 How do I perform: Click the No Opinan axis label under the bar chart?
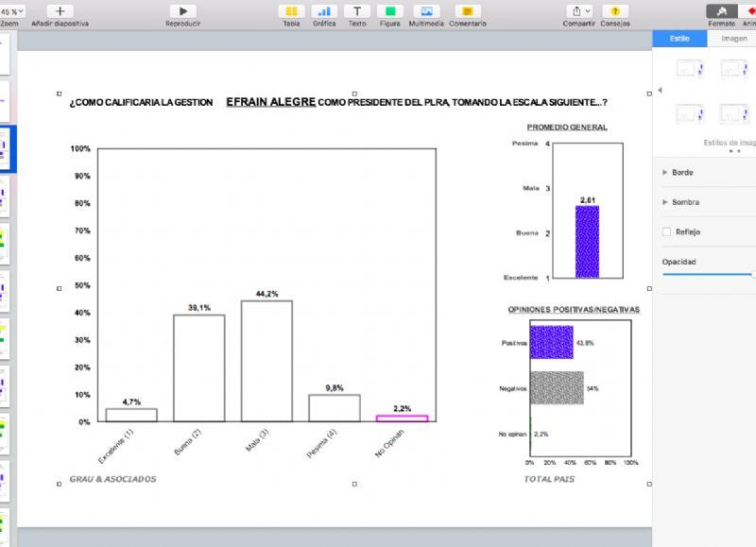[389, 443]
